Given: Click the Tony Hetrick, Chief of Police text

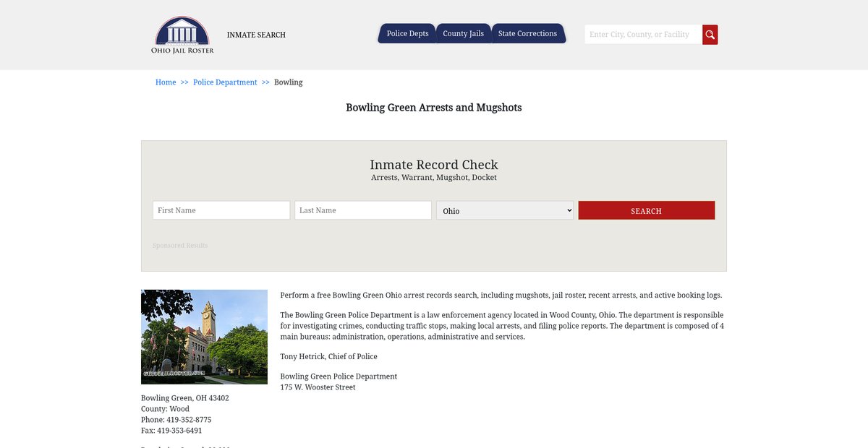Looking at the screenshot, I should pyautogui.click(x=328, y=356).
